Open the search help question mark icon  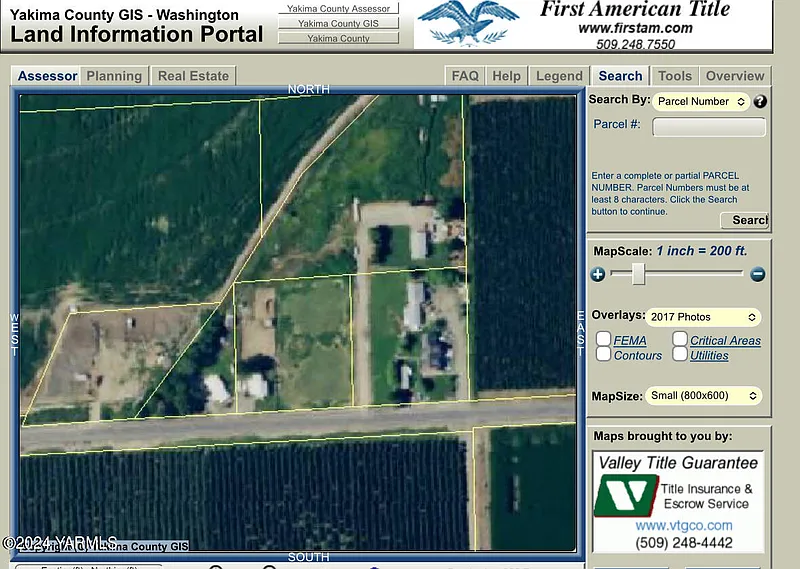tap(760, 102)
